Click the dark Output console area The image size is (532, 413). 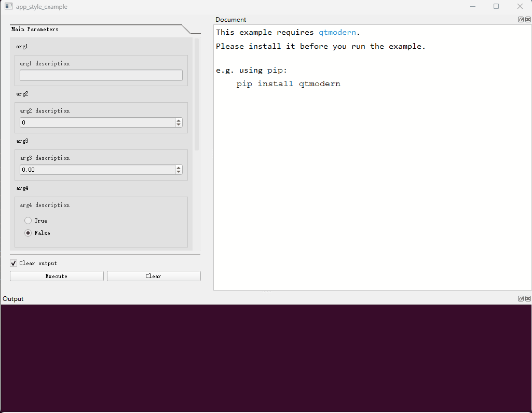266,358
